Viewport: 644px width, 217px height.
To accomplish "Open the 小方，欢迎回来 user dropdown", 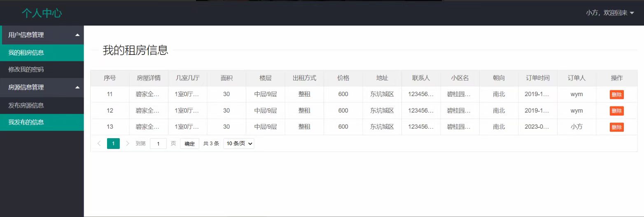I will coord(610,13).
